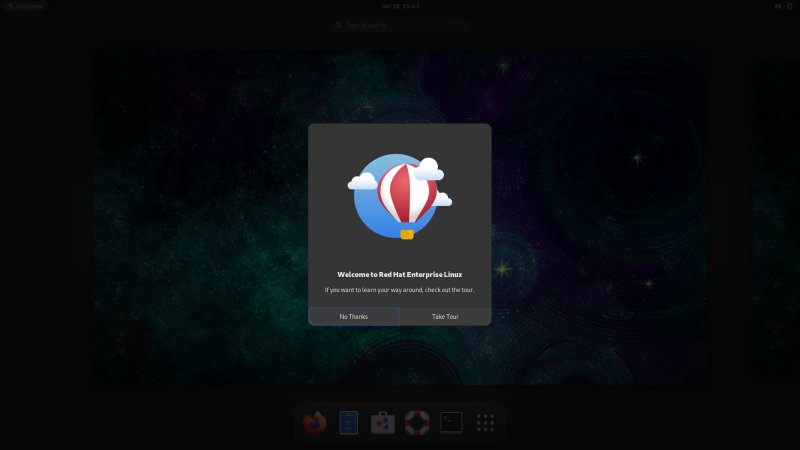Screen dimensions: 800x450
Task: Open Firefox from the dock
Action: coord(314,422)
